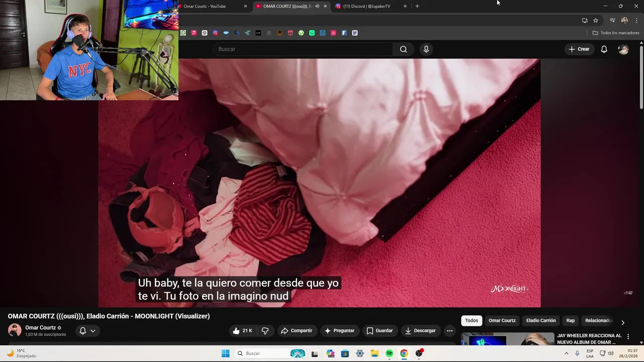Screen dimensions: 644x362
Task: Switch to Discord @JupakerTV tab
Action: [370, 6]
